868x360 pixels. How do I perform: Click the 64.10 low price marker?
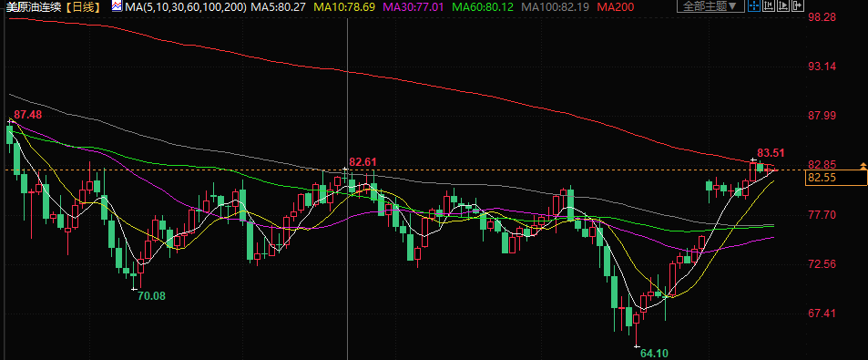tap(654, 353)
